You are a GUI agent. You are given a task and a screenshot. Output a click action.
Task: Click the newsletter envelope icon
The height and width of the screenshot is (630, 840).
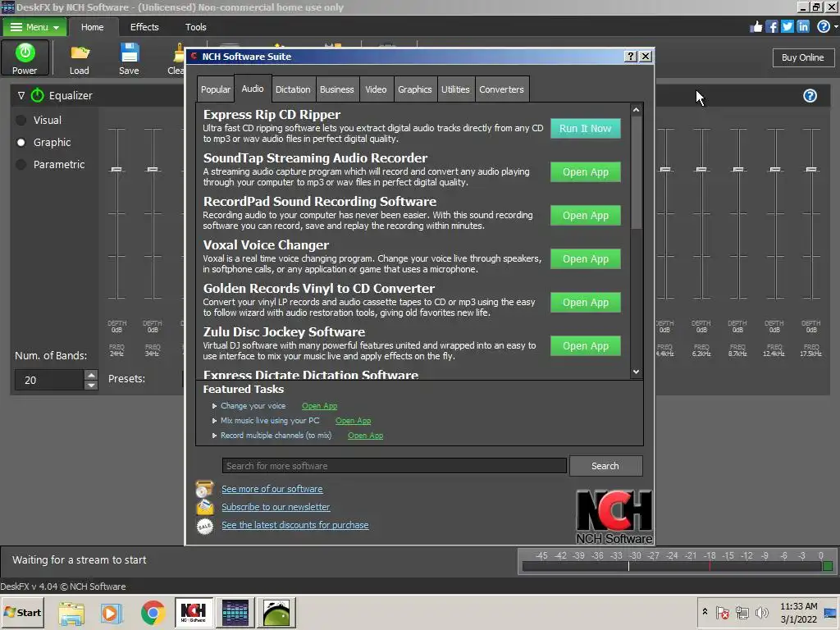(204, 507)
